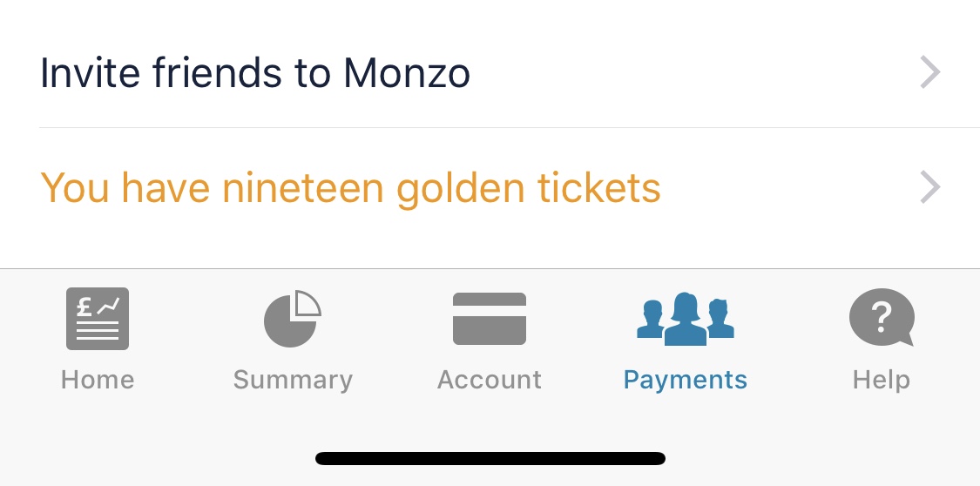Click the question mark inside Help bubble

pos(881,314)
